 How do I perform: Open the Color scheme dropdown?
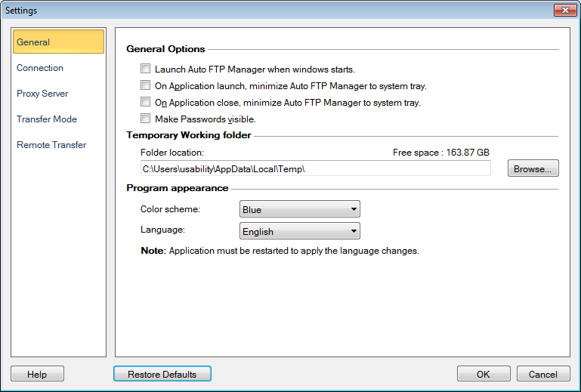[300, 209]
